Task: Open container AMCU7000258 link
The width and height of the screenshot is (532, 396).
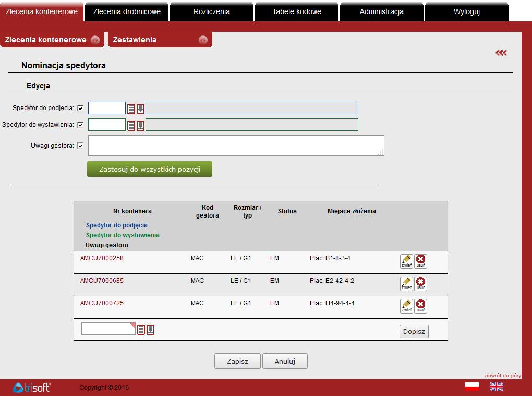Action: (x=102, y=258)
